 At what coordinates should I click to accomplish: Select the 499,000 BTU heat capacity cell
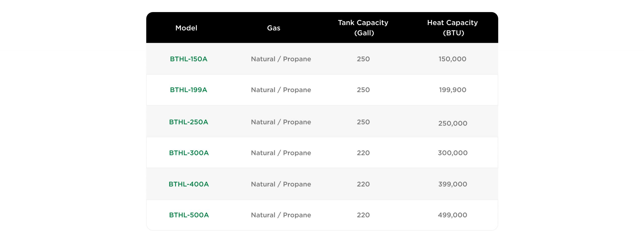[x=452, y=215]
